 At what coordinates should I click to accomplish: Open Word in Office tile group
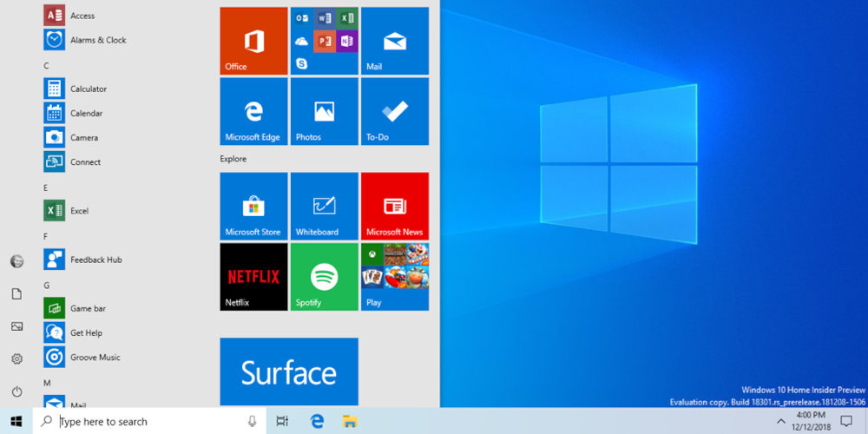point(325,18)
